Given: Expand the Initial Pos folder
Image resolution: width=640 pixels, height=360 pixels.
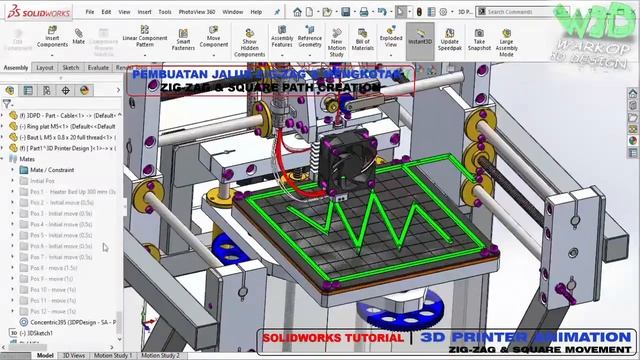Looking at the screenshot, I should pos(12,181).
